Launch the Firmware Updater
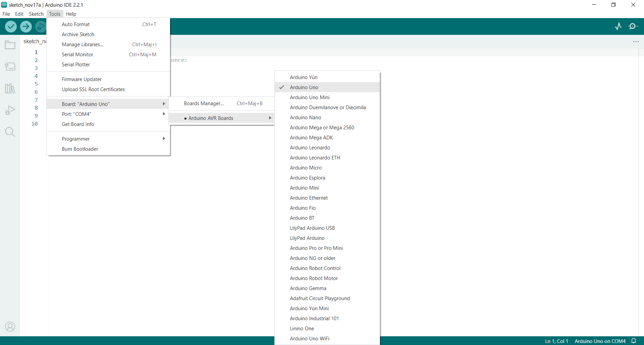 coord(108,79)
